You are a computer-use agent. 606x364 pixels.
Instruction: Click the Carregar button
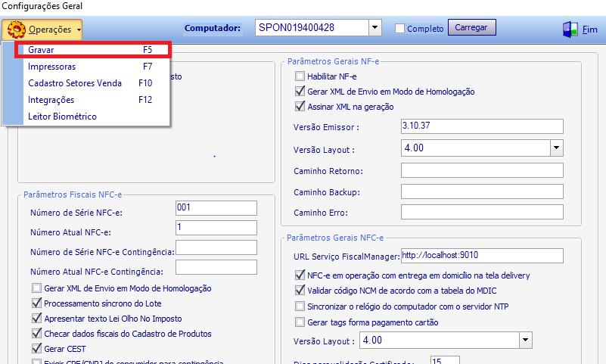(471, 27)
